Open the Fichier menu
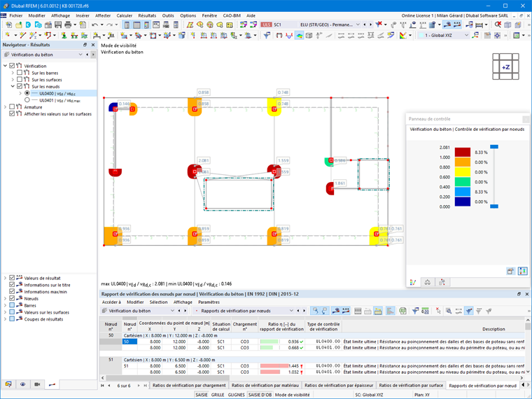Image resolution: width=532 pixels, height=399 pixels. click(16, 15)
